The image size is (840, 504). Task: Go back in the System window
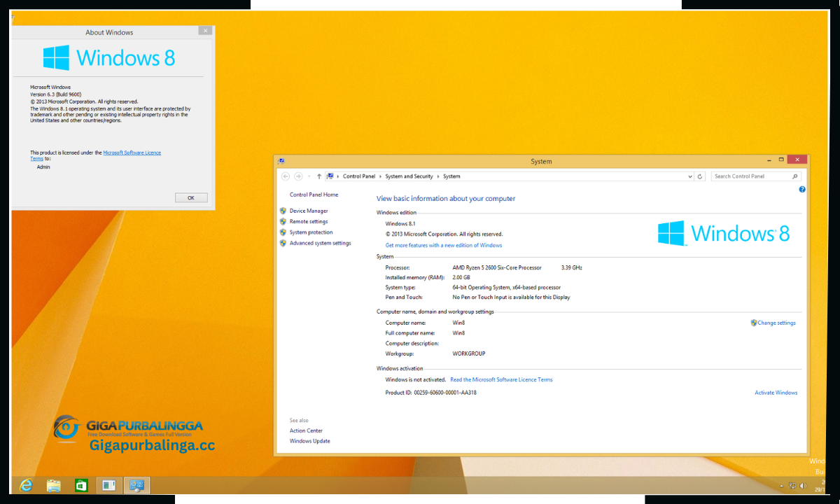(286, 176)
